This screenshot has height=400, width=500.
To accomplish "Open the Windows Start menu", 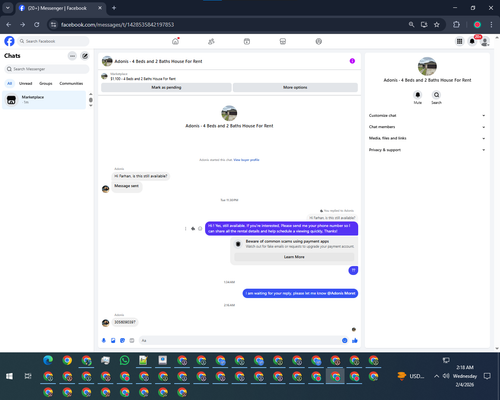I will click(x=9, y=376).
